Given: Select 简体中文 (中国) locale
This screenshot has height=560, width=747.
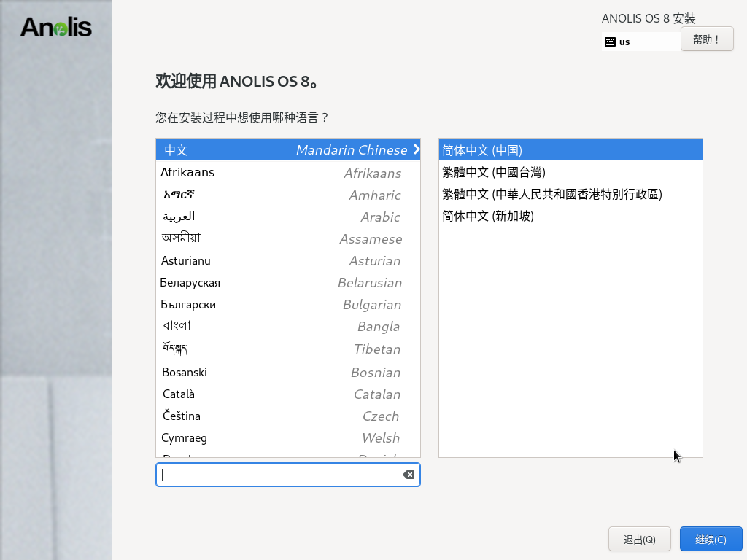Looking at the screenshot, I should coord(570,149).
